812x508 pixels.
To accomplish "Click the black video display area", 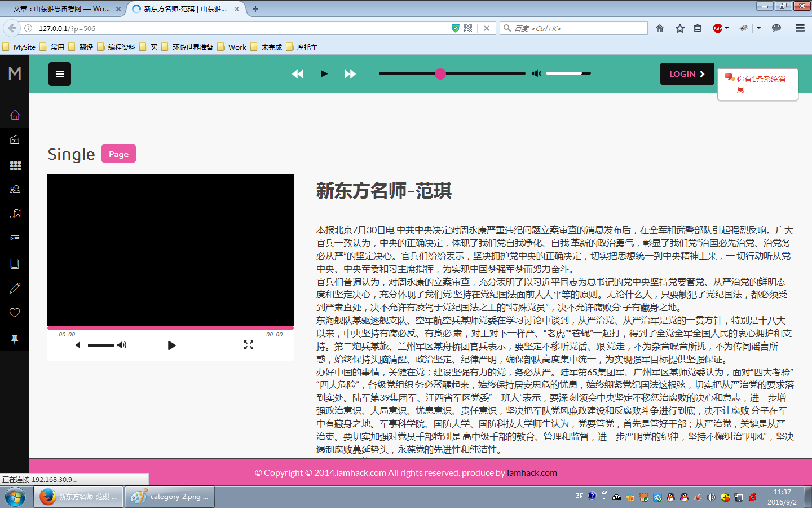I will pyautogui.click(x=170, y=250).
